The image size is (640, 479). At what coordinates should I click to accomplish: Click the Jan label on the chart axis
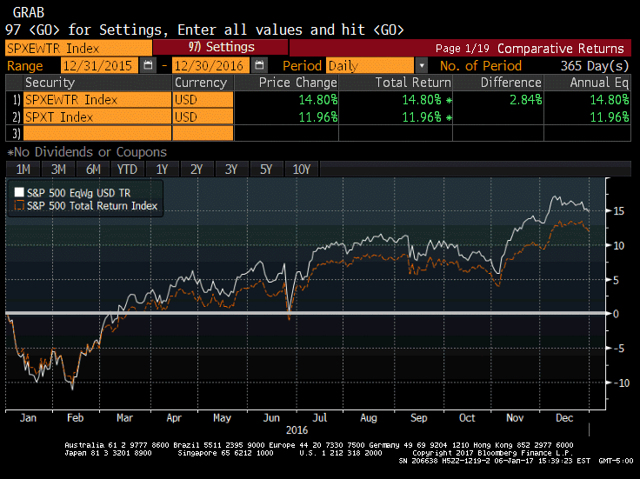point(28,418)
